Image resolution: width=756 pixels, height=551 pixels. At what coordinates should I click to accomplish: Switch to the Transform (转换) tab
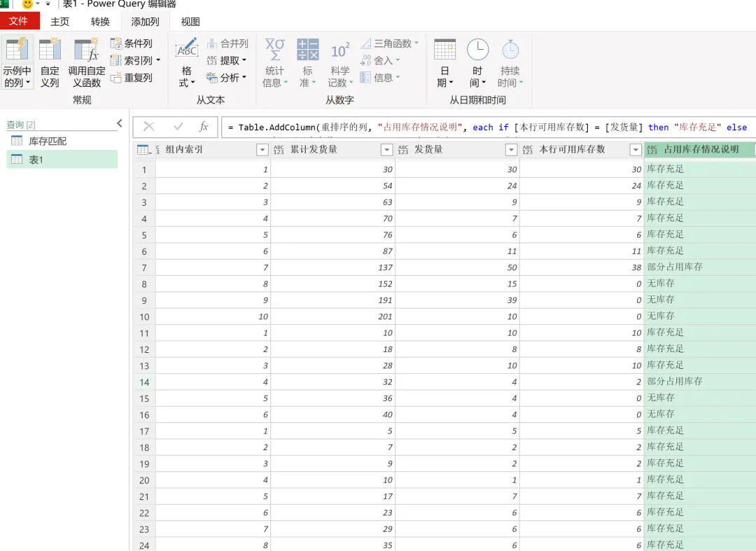pyautogui.click(x=100, y=22)
